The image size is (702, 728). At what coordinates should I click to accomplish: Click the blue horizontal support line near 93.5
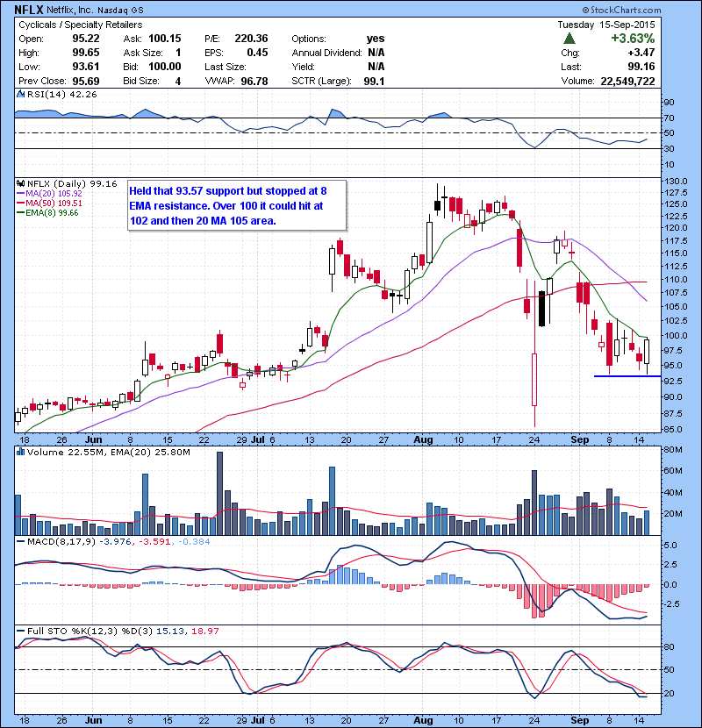(x=627, y=376)
